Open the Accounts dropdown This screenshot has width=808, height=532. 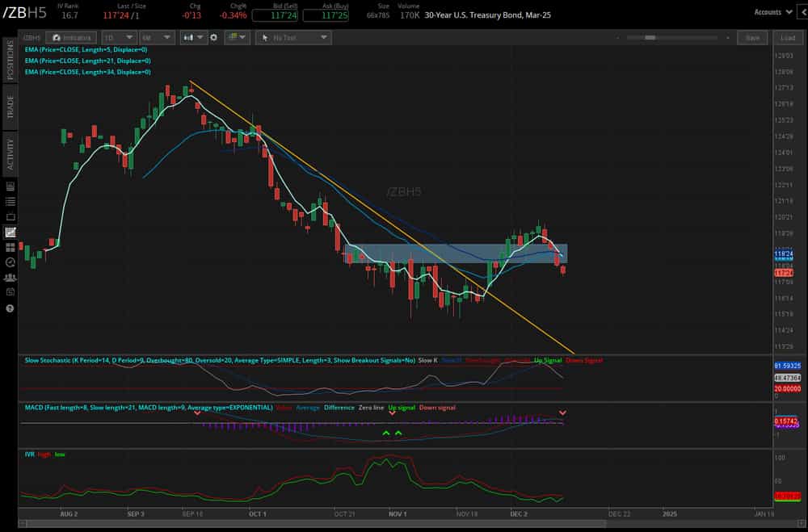click(773, 12)
